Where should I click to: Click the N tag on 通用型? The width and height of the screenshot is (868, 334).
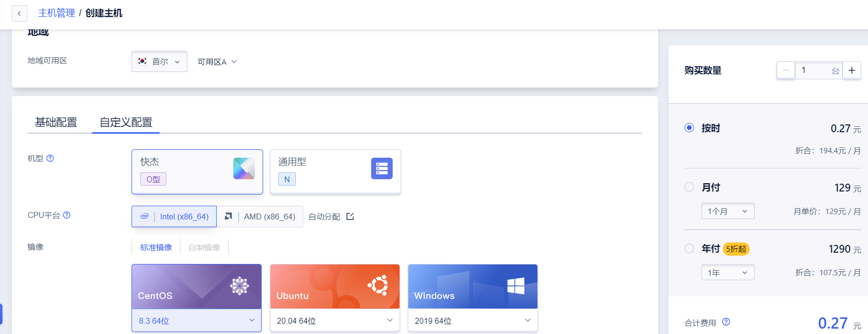tap(287, 179)
